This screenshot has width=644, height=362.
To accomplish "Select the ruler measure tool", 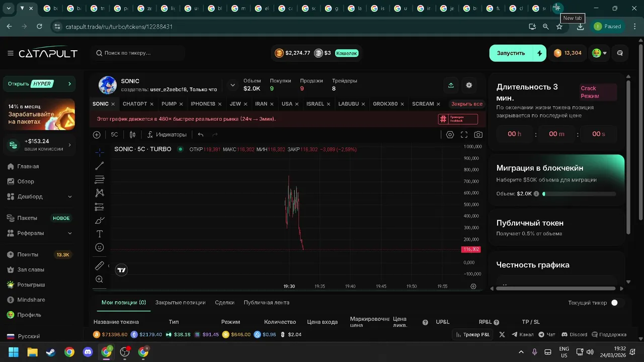I will [x=100, y=265].
